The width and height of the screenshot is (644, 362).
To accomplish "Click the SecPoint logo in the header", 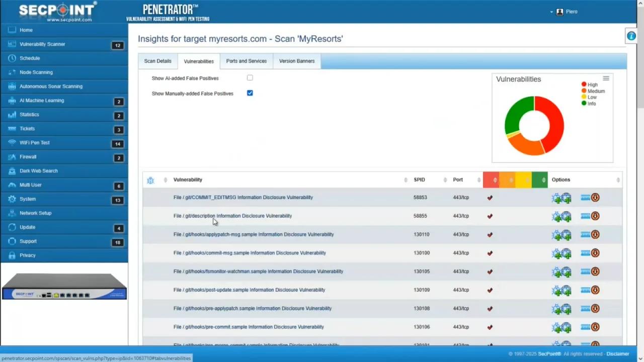I will pos(57,11).
